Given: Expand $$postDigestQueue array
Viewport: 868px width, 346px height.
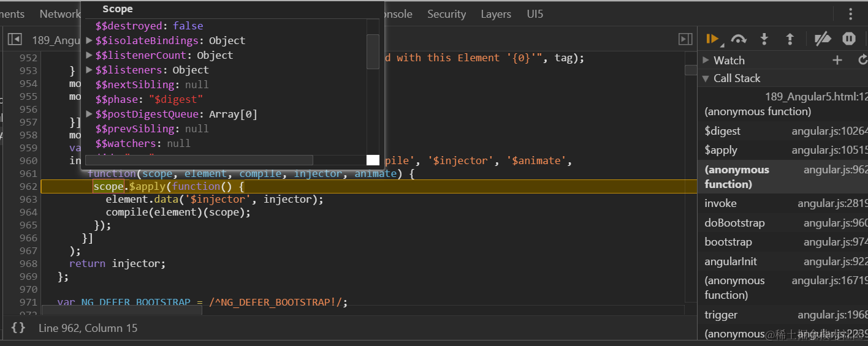Looking at the screenshot, I should click(89, 114).
